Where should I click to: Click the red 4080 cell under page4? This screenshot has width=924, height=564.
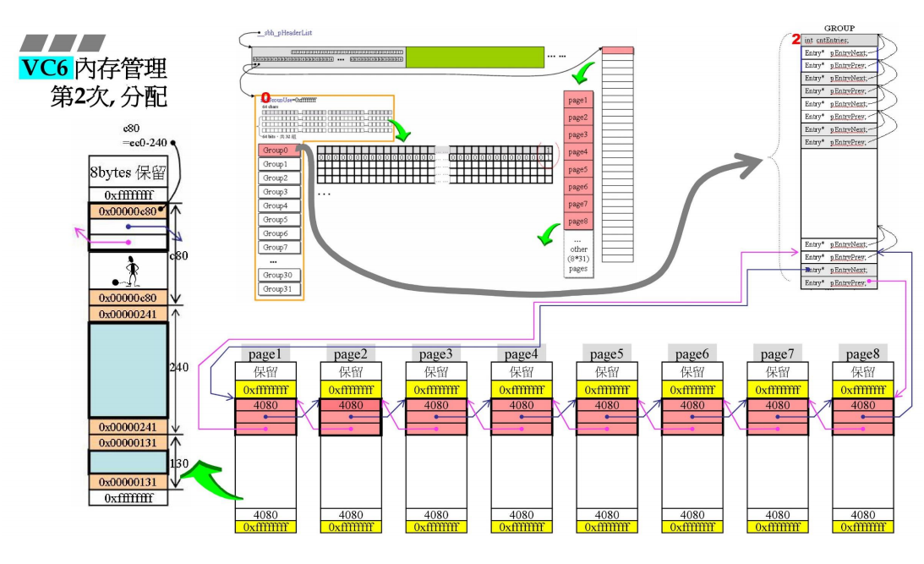tap(522, 406)
